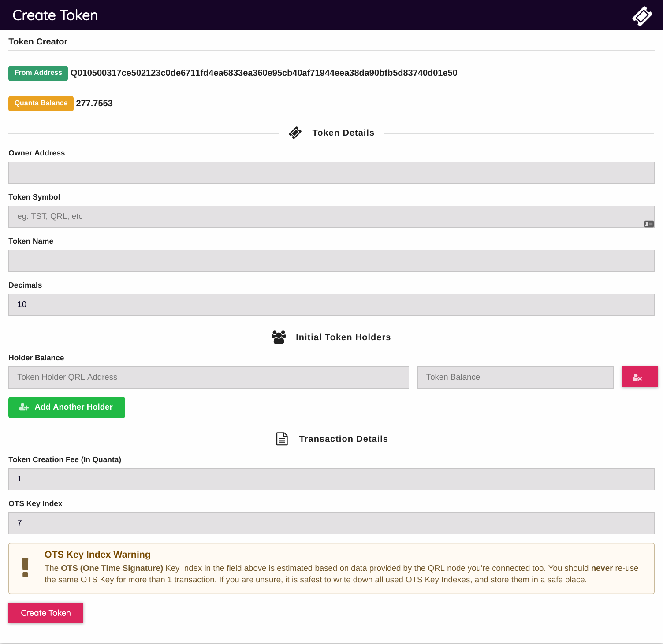Click the OTS (One Time Signature) bold text
The image size is (663, 644).
(112, 568)
